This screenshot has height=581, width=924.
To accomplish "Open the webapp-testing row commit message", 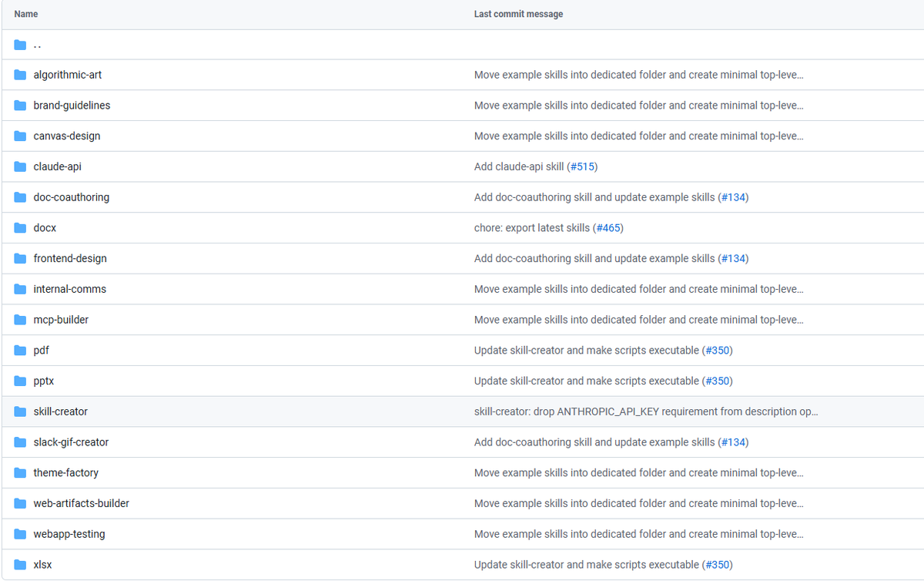I will (638, 534).
